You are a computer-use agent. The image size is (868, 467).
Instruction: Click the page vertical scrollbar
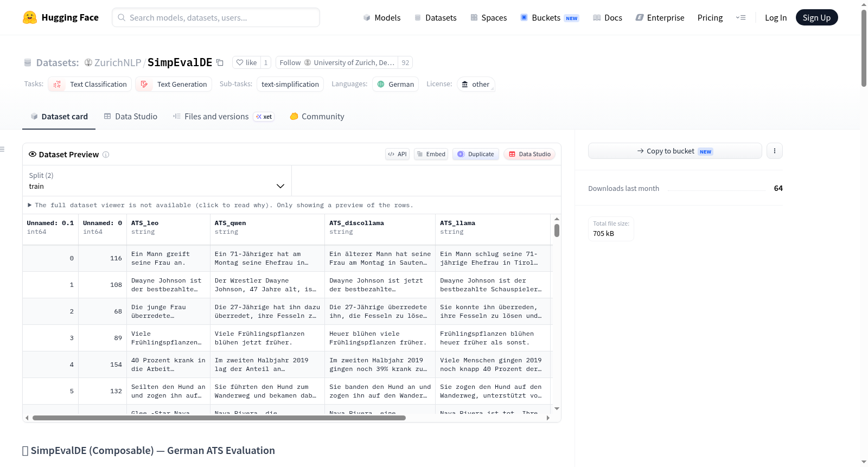[x=864, y=48]
